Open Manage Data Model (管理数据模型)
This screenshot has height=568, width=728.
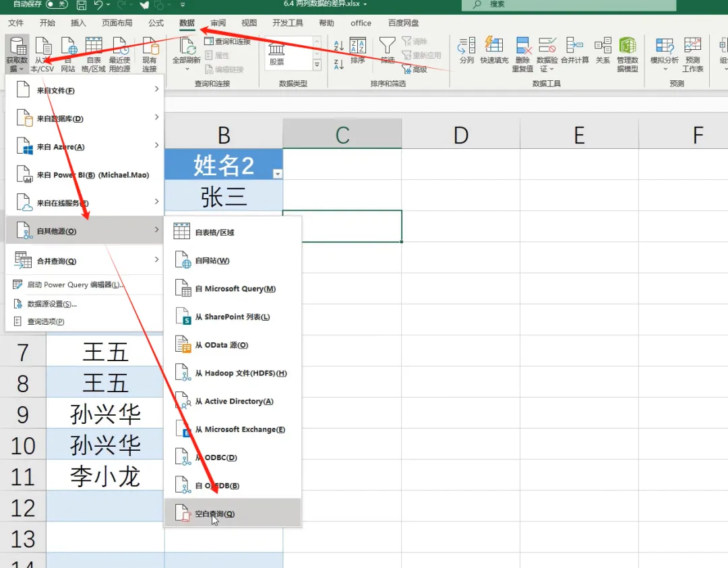click(x=628, y=55)
